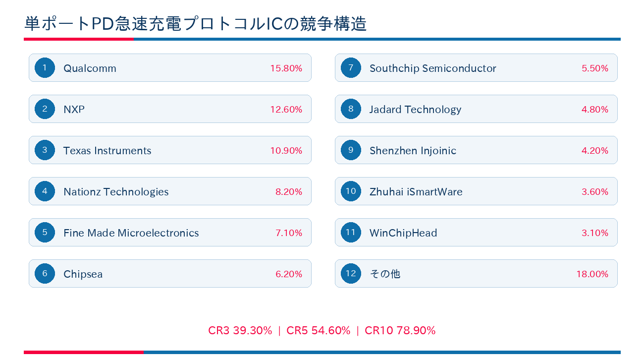644x363 pixels.
Task: Select the WinChipHead entry
Action: (476, 233)
